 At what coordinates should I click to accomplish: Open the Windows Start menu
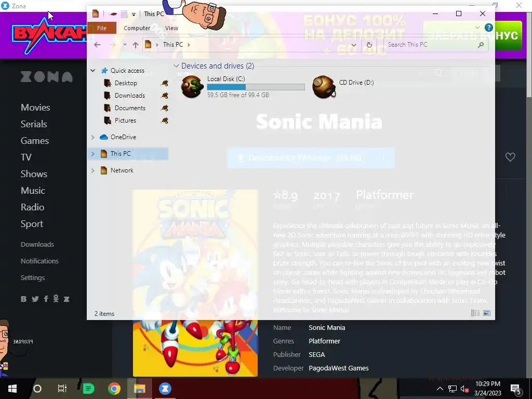coord(12,389)
